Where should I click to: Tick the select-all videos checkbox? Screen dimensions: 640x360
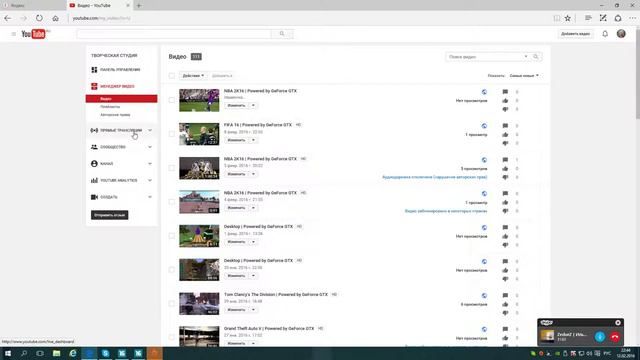click(172, 76)
